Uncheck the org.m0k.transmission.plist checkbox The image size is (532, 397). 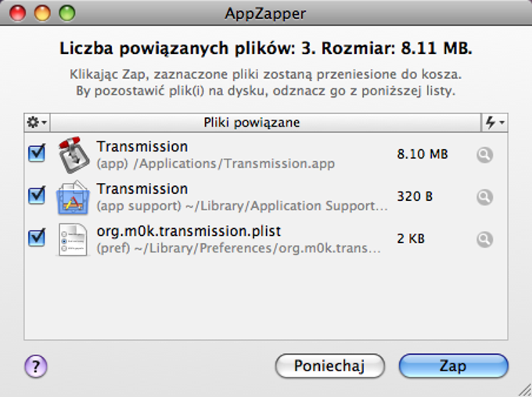pyautogui.click(x=37, y=238)
